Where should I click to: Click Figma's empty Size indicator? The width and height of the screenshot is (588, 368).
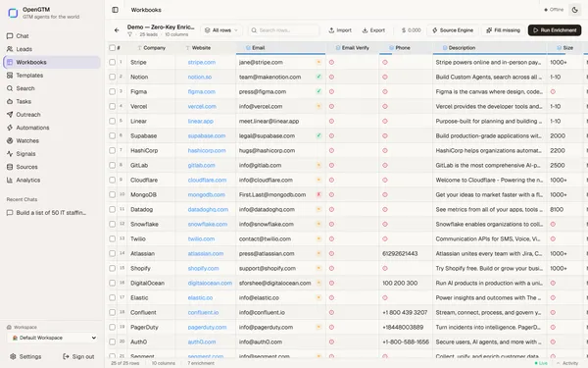click(553, 91)
